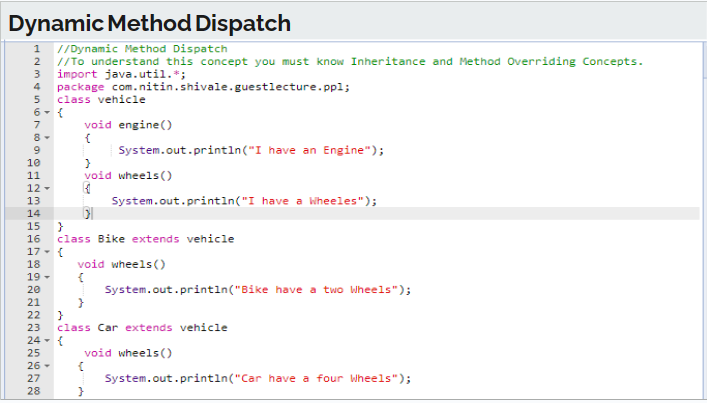Click the println "I have a Wheeles" statement
This screenshot has width=707, height=403.
pos(244,201)
